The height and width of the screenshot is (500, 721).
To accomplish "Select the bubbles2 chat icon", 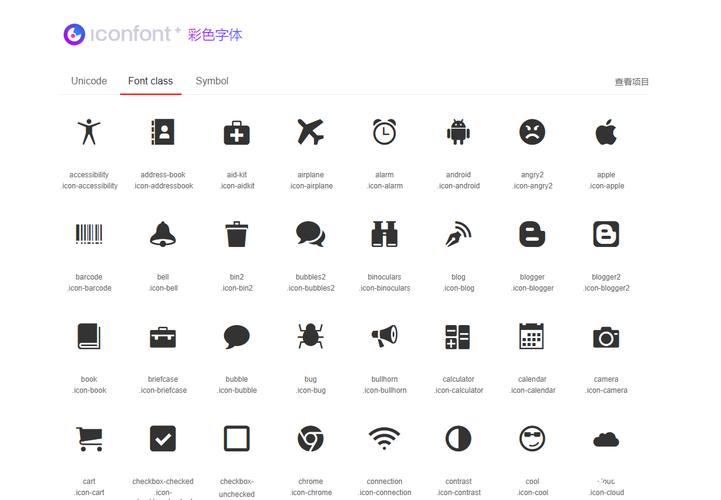I will (310, 234).
